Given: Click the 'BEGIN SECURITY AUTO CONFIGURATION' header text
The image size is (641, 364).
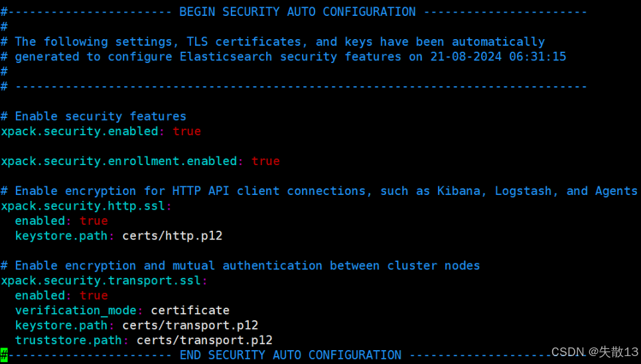Looking at the screenshot, I should click(x=297, y=12).
